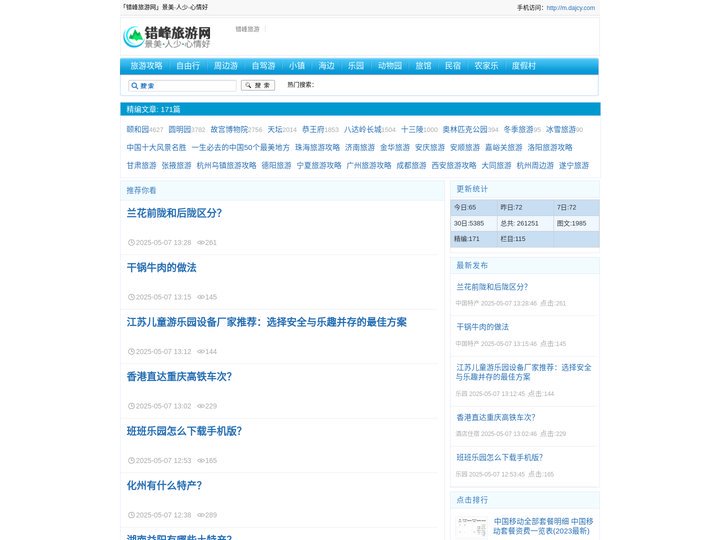Viewport: 720px width, 540px height.
Task: Open the 西安旅游攻略 link
Action: tap(454, 165)
